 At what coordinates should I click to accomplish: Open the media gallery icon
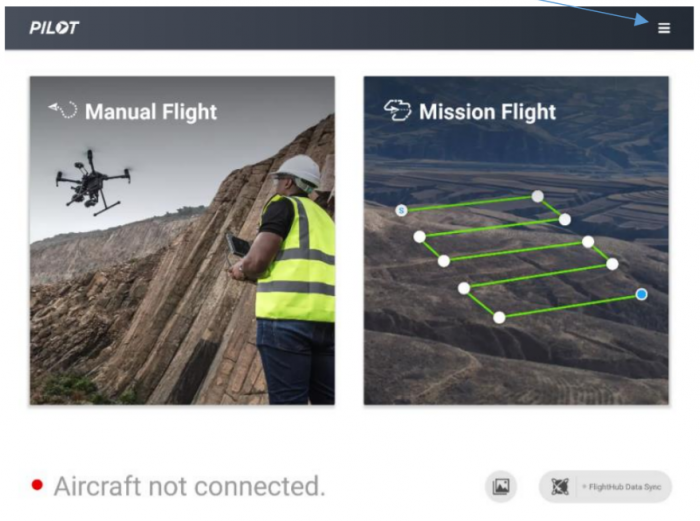point(500,486)
